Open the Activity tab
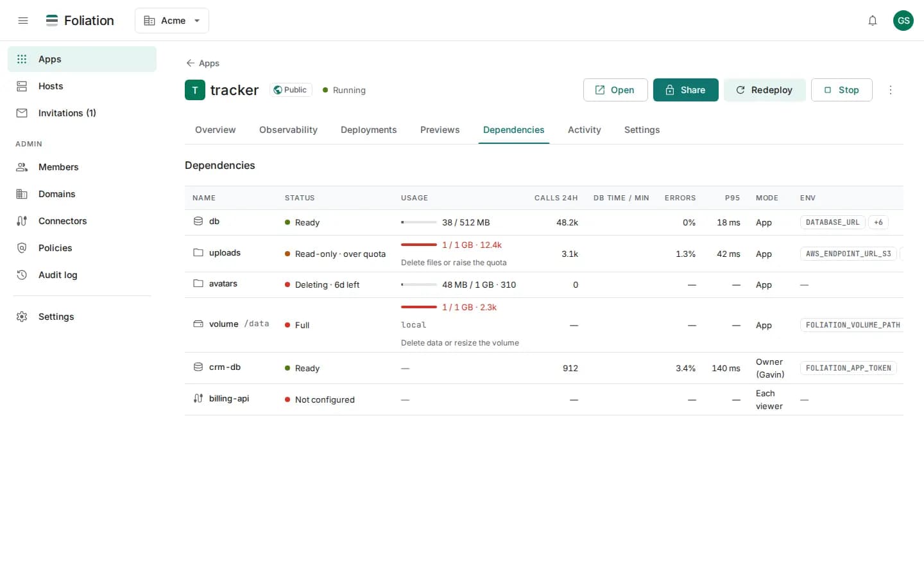Image resolution: width=924 pixels, height=578 pixels. 585,130
